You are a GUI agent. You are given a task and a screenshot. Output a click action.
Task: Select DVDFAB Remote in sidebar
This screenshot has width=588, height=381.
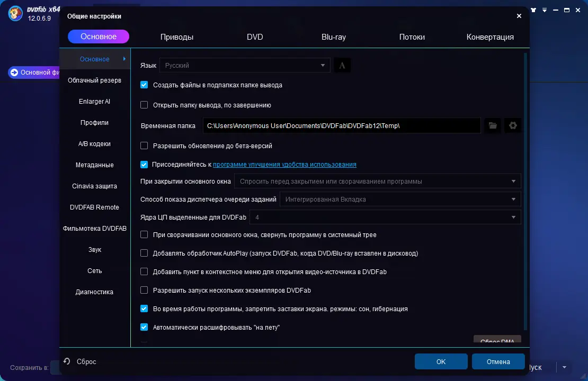(95, 207)
